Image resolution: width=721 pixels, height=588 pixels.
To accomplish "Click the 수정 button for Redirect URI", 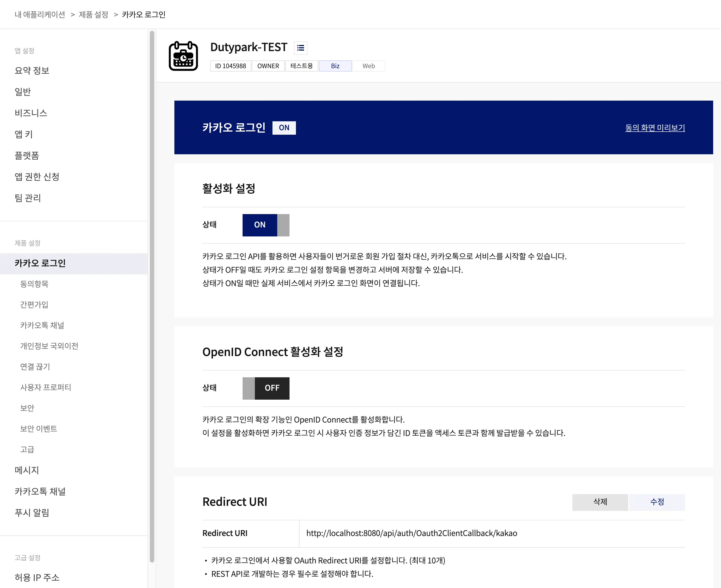I will click(x=657, y=502).
